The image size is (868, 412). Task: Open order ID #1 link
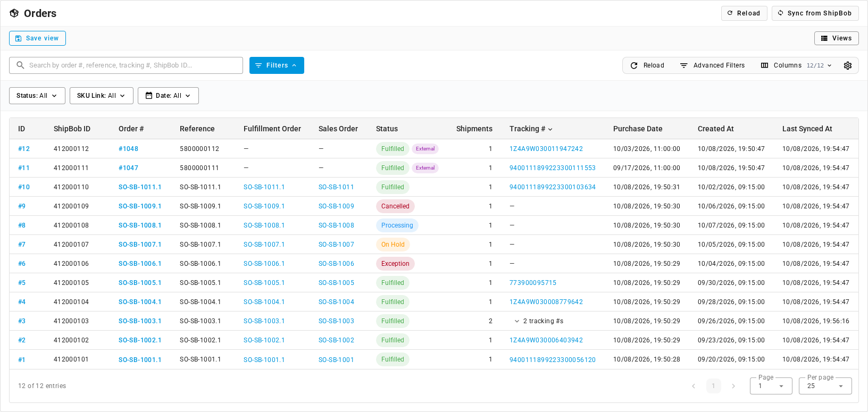coord(22,360)
